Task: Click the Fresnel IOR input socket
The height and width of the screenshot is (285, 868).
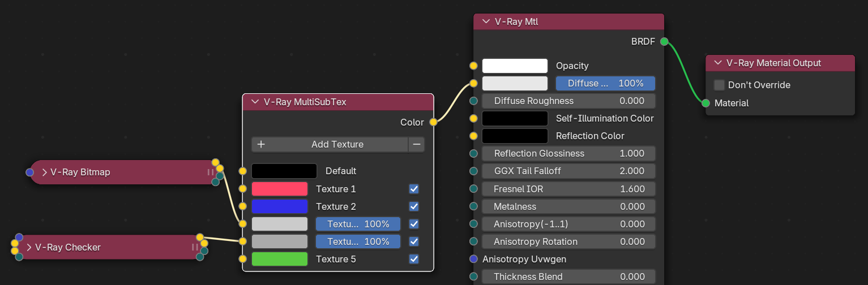Action: tap(473, 189)
